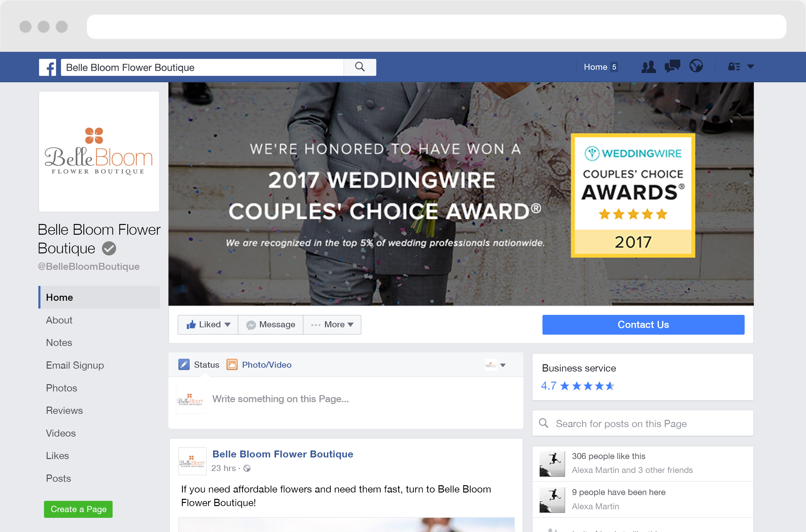Click the Search for posts field

pos(643,423)
